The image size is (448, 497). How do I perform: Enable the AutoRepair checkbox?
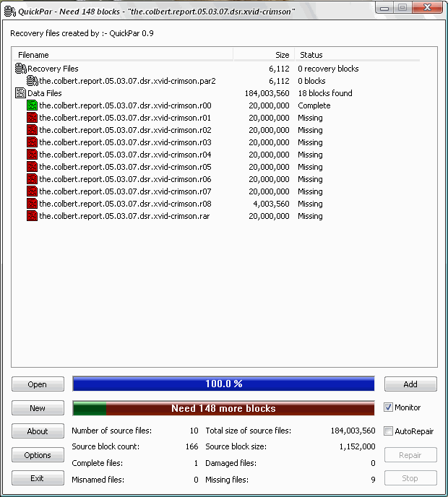coord(388,431)
